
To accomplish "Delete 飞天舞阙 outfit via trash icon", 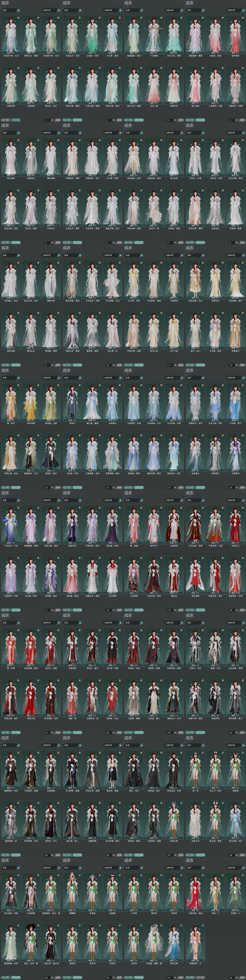I will pyautogui.click(x=161, y=18).
